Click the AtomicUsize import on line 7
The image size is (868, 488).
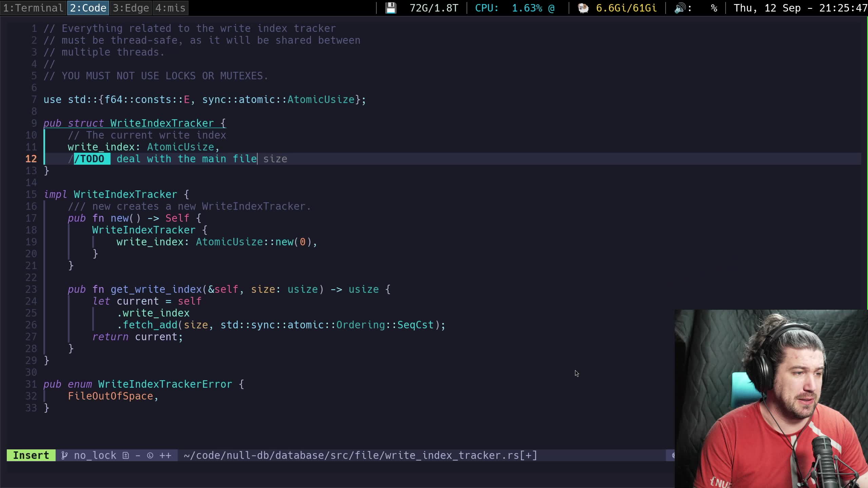(321, 99)
